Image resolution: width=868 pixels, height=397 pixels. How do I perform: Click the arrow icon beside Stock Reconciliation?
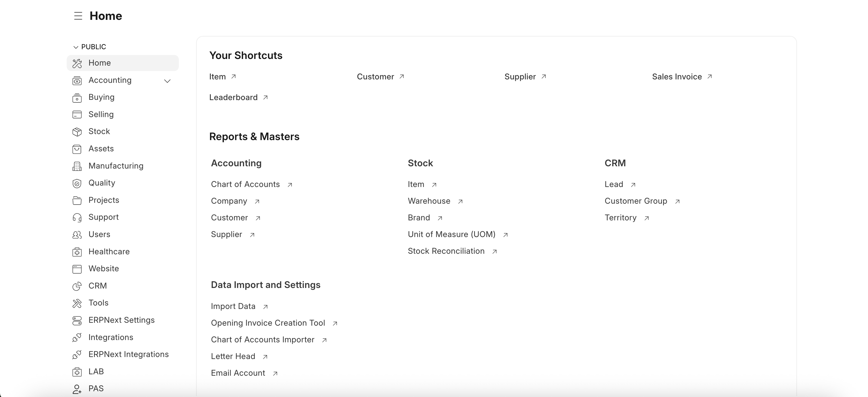495,251
